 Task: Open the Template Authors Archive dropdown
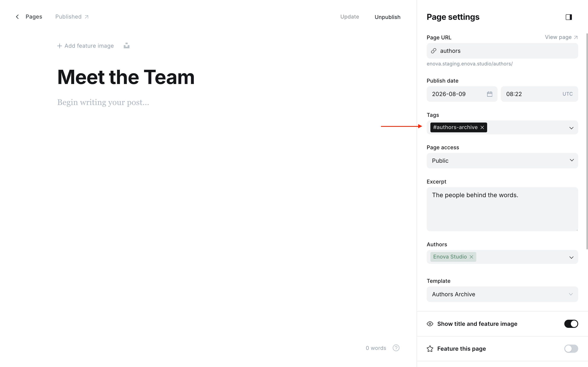pyautogui.click(x=502, y=294)
